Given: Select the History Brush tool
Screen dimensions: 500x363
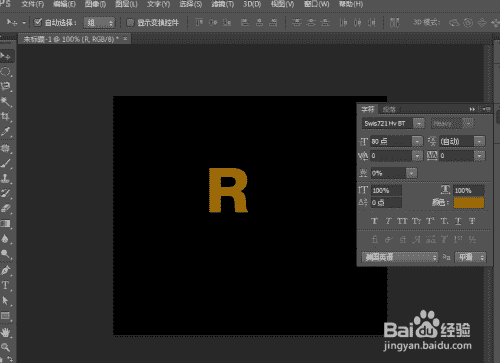Looking at the screenshot, I should (x=6, y=193).
